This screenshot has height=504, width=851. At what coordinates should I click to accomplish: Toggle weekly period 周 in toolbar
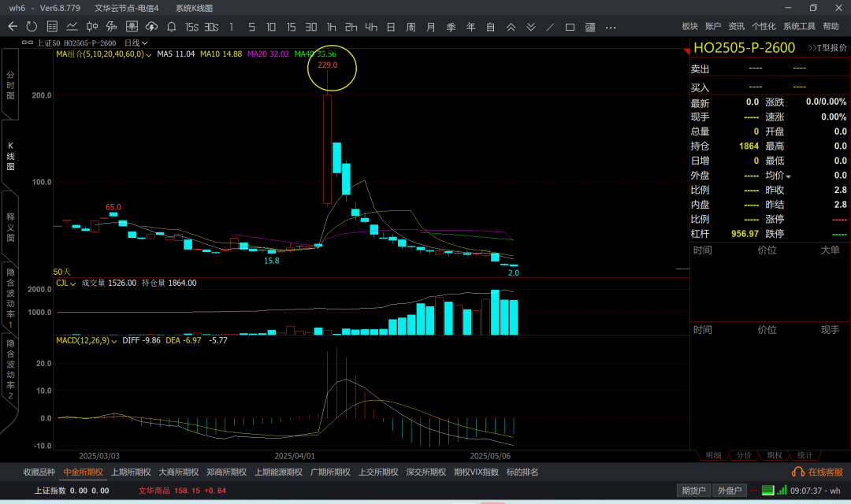[411, 27]
